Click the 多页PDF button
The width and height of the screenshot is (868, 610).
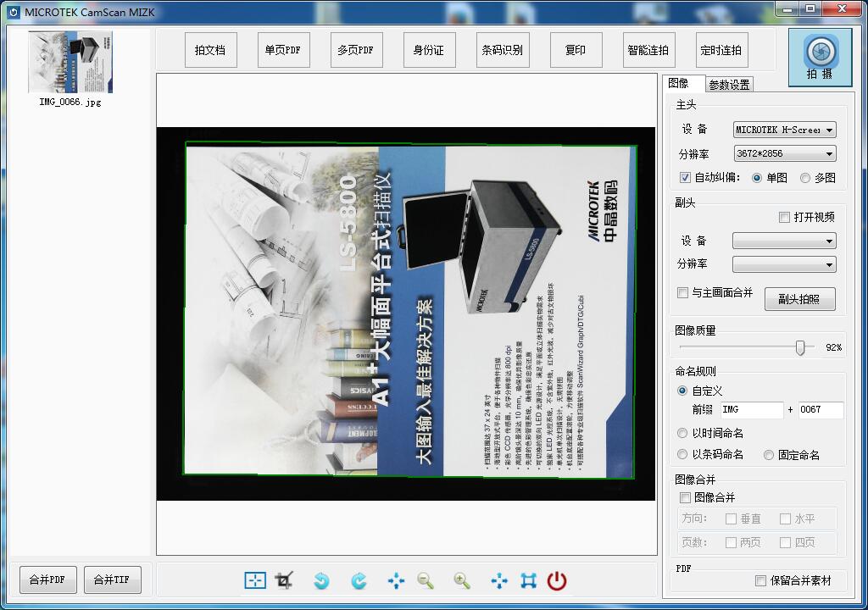356,50
